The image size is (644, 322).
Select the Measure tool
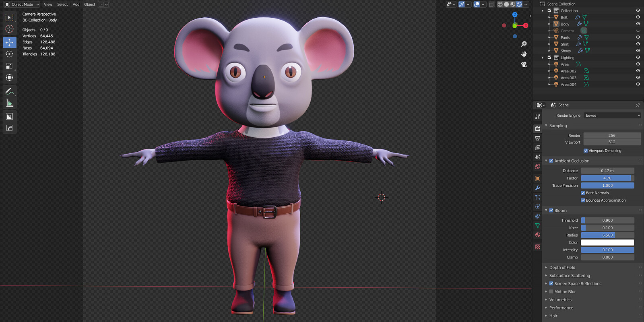click(x=9, y=103)
